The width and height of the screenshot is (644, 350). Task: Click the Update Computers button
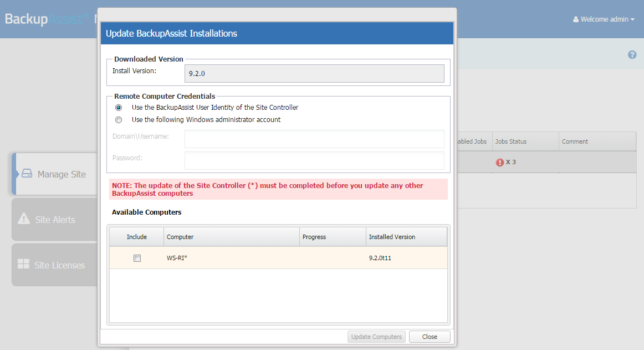[377, 337]
